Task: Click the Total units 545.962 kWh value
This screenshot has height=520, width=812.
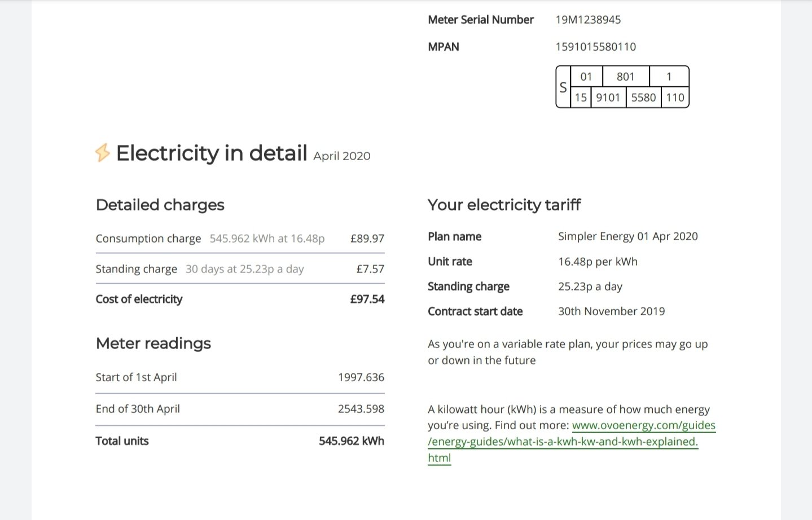Action: [352, 441]
